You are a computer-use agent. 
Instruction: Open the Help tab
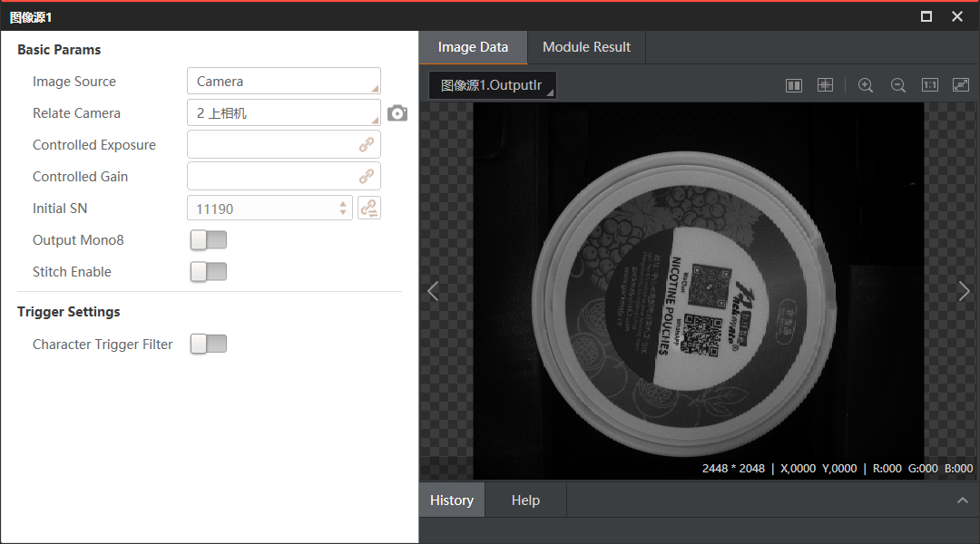[525, 500]
